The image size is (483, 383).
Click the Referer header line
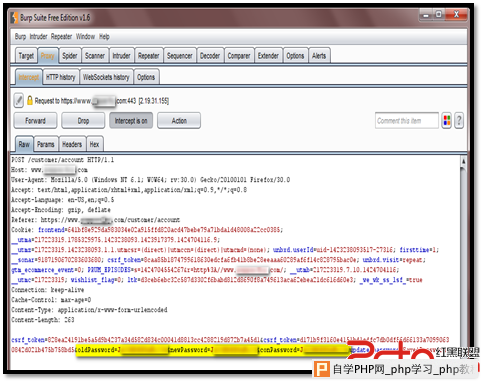[x=96, y=220]
